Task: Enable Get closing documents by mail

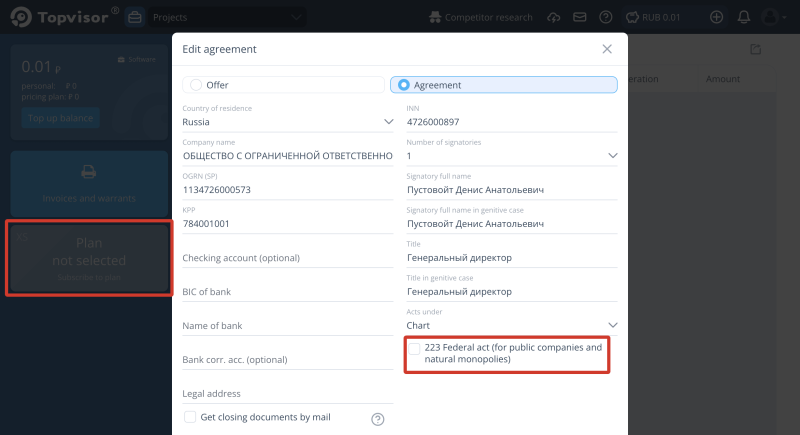Action: 190,417
